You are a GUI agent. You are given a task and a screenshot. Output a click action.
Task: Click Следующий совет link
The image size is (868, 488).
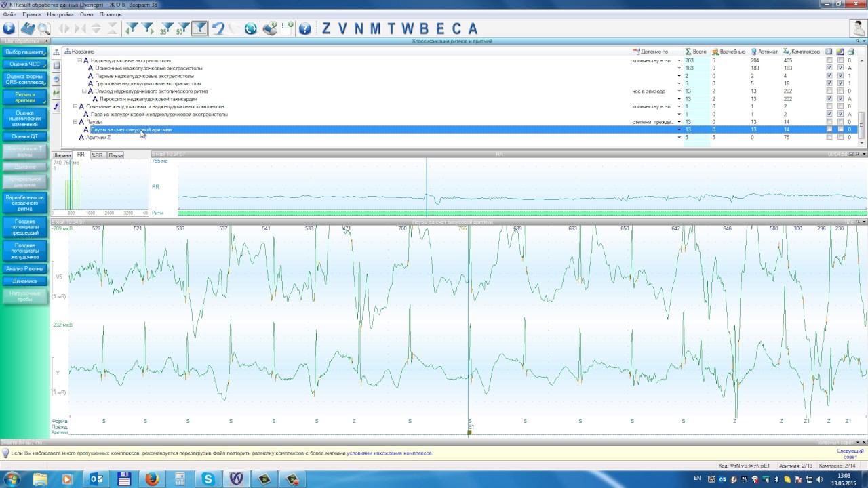[850, 453]
